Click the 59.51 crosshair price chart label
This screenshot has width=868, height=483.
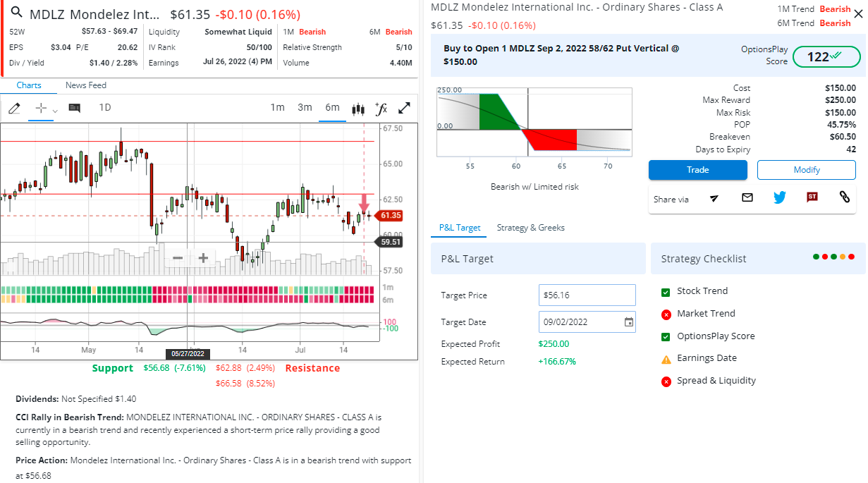(x=389, y=242)
